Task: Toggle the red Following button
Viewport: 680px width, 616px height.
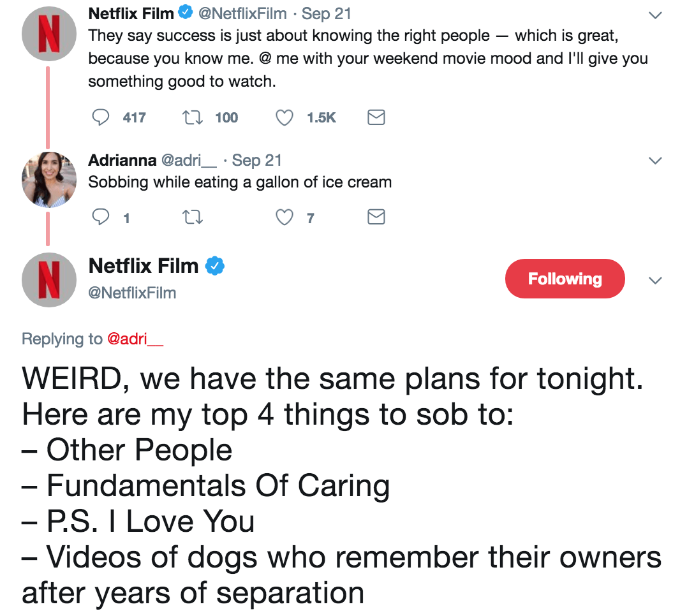Action: 565,279
